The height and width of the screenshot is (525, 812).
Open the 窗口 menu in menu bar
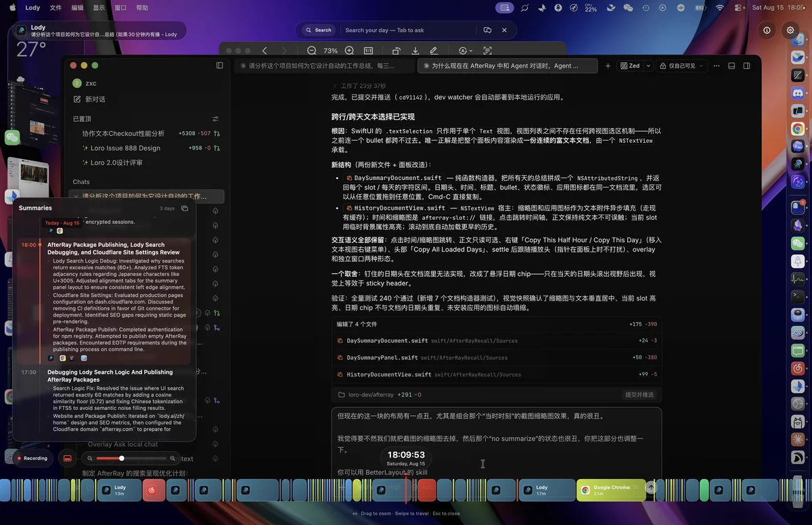[120, 8]
